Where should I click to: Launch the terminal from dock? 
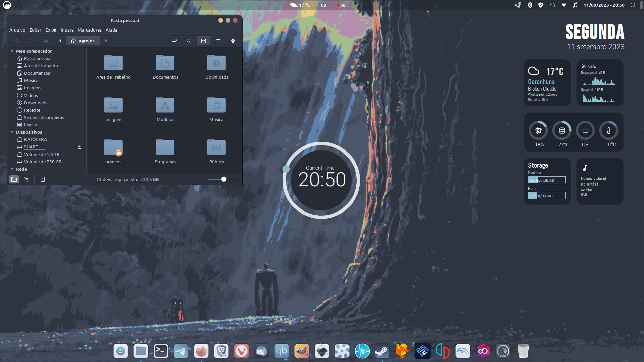161,351
